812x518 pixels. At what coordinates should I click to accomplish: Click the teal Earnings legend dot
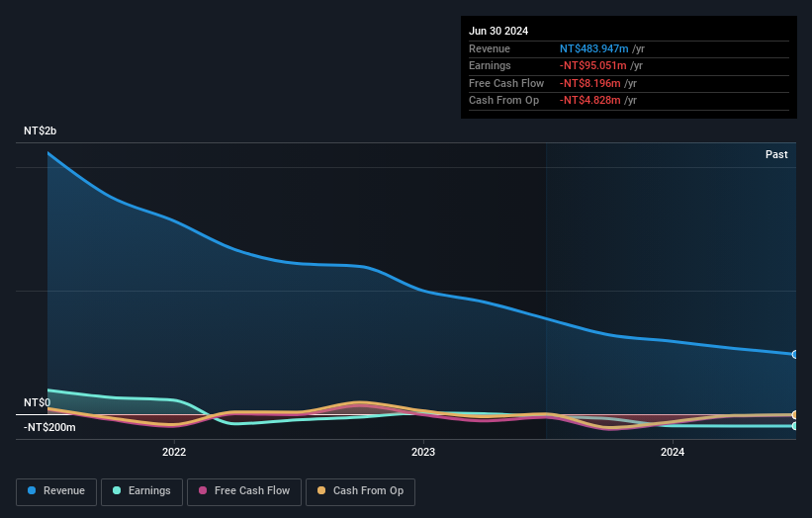[117, 490]
